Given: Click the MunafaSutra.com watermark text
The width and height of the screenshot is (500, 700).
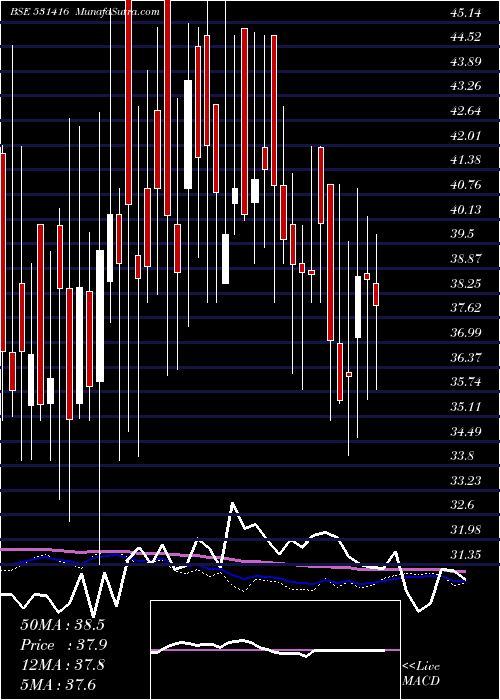Looking at the screenshot, I should (118, 12).
